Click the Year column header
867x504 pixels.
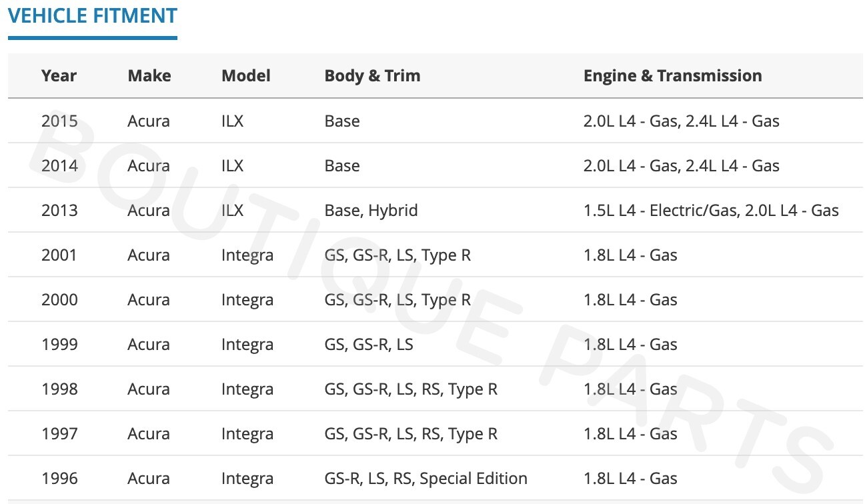pyautogui.click(x=59, y=75)
